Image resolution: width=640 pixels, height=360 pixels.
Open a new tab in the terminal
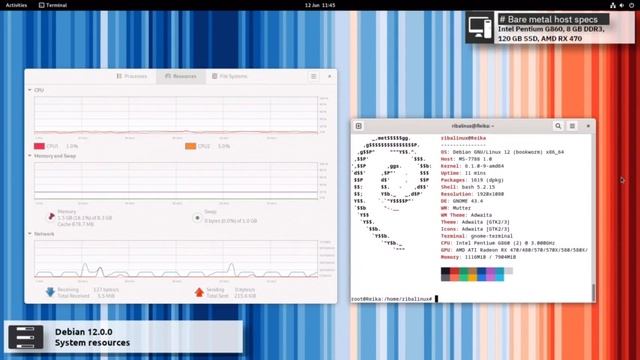(x=359, y=126)
